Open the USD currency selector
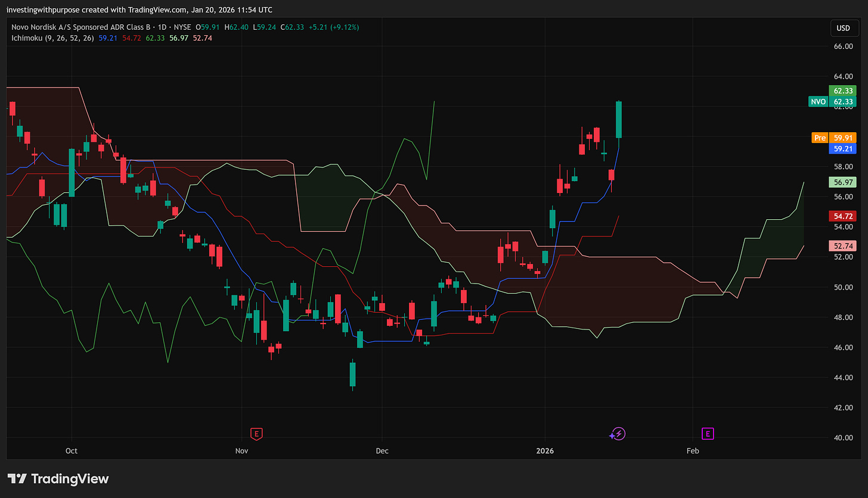Image resolution: width=868 pixels, height=498 pixels. 843,28
